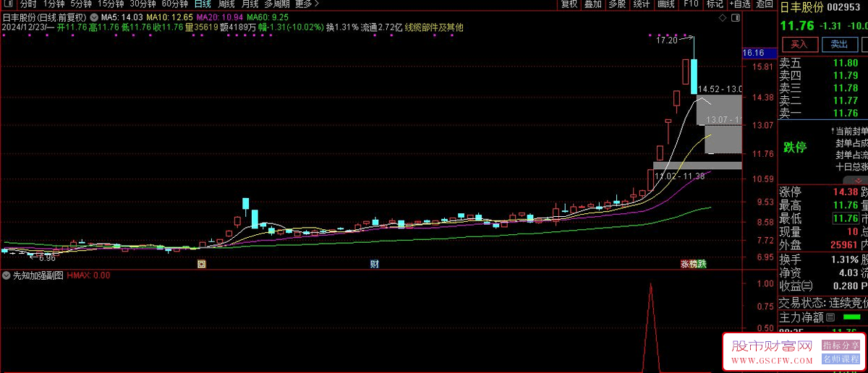Click the 多股 multi-stock button

pos(617,4)
